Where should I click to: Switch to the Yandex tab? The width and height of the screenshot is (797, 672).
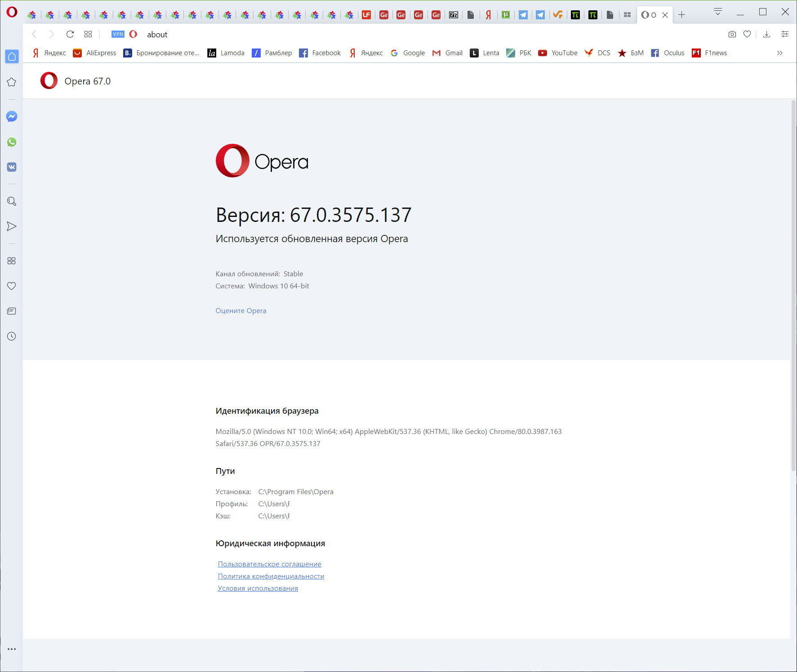tap(488, 15)
